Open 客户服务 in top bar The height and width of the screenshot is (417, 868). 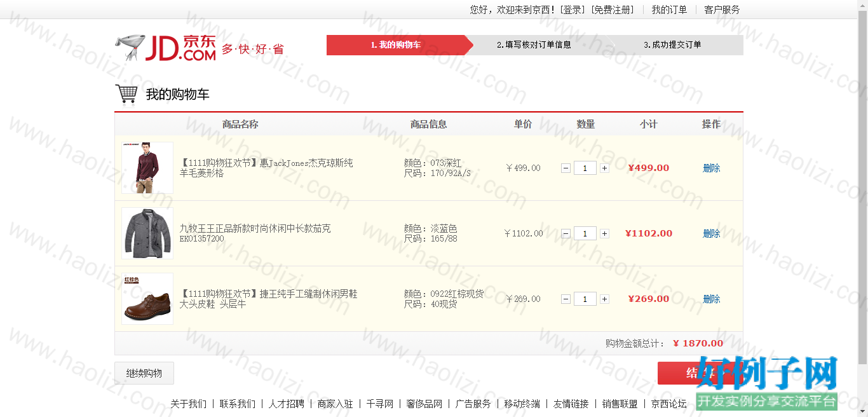(x=722, y=10)
